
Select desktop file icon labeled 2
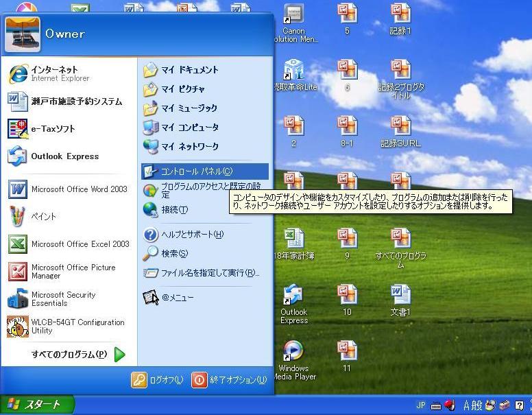294,132
